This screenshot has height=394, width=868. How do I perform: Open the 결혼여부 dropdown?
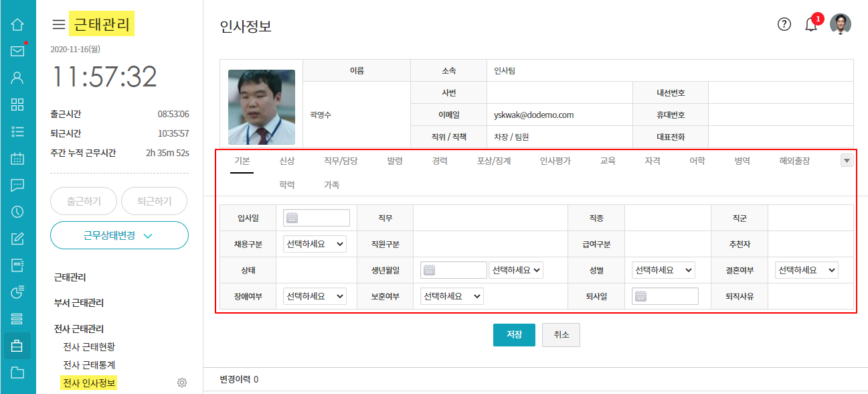(806, 270)
